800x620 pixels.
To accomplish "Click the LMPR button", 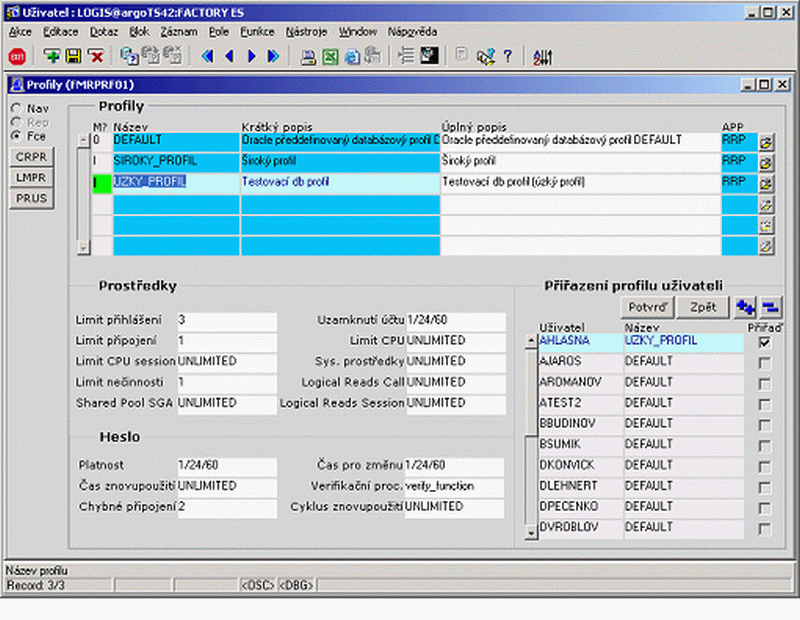I will [31, 178].
